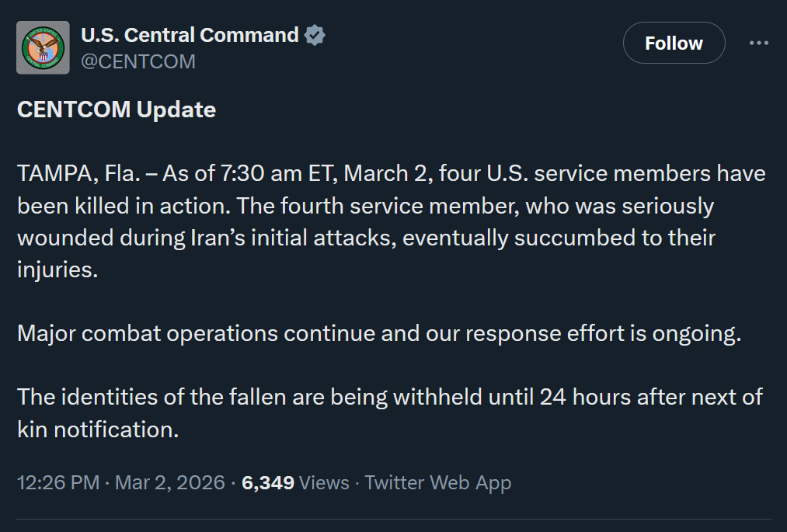Click the @CENTCOM handle
Viewport: 787px width, 532px height.
(138, 61)
